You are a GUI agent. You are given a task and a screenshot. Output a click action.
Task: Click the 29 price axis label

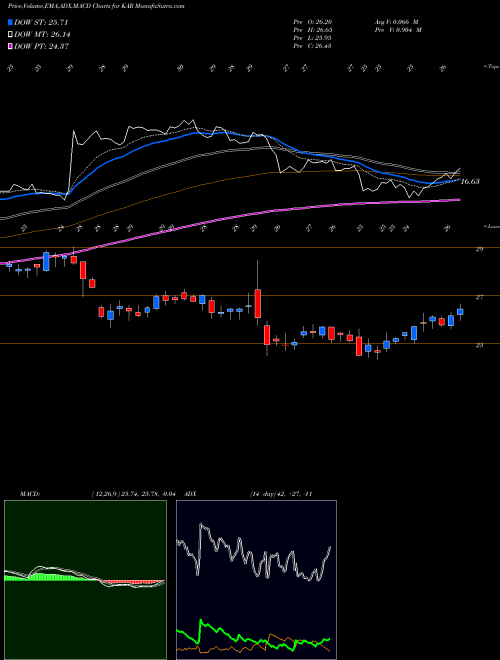[x=479, y=249]
